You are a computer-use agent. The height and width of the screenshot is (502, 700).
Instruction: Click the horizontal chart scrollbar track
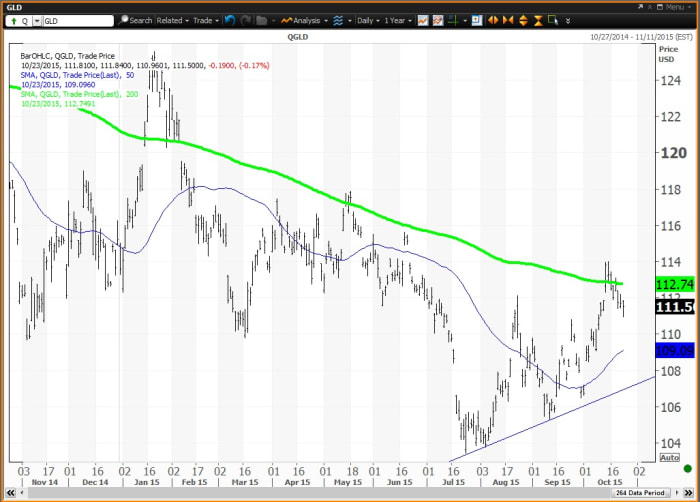300,494
